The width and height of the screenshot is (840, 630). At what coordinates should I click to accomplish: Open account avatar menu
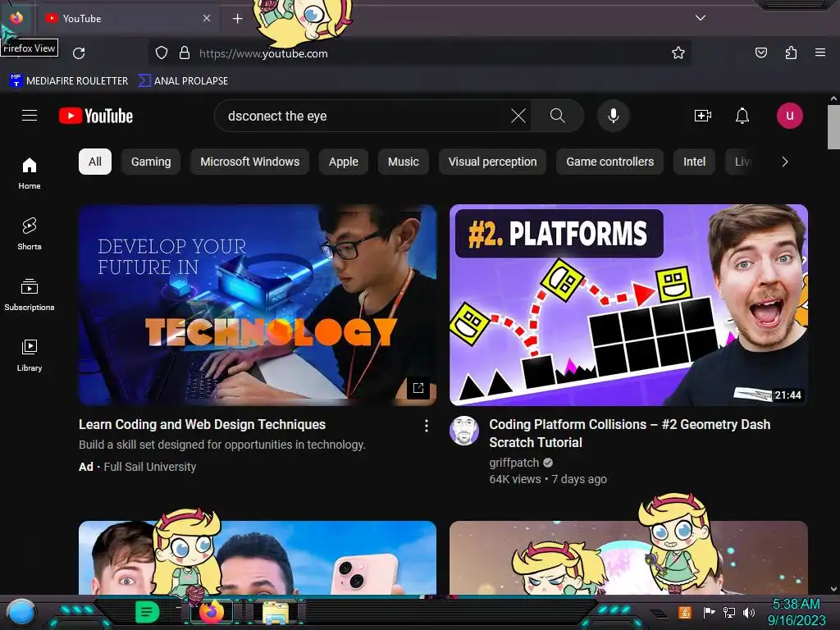(790, 116)
